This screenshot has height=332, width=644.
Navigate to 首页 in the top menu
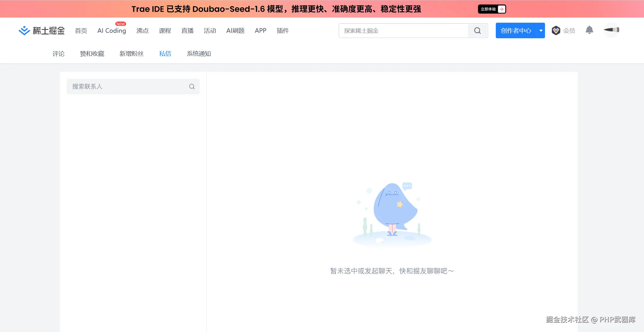[81, 30]
